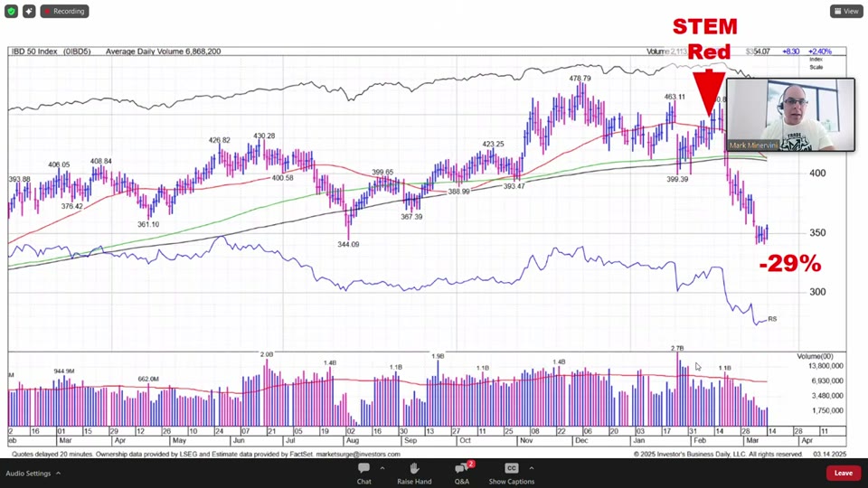The image size is (868, 488).
Task: Click the Dec month label
Action: 581,441
